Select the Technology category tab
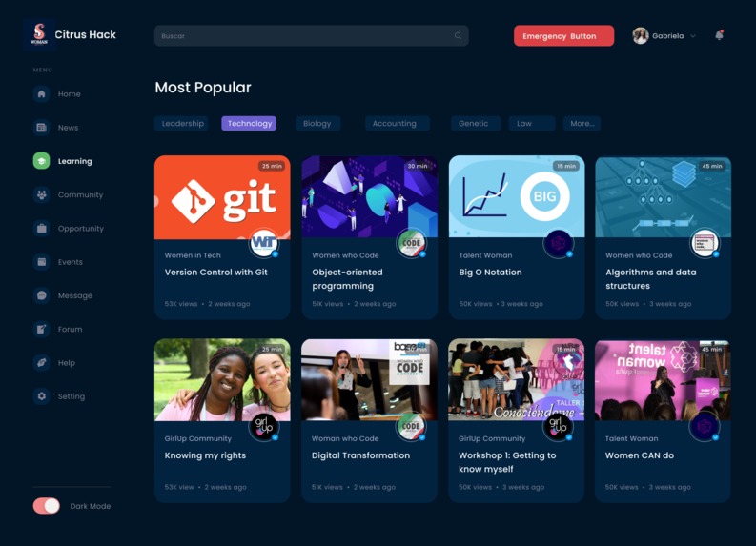This screenshot has height=546, width=756. [249, 123]
